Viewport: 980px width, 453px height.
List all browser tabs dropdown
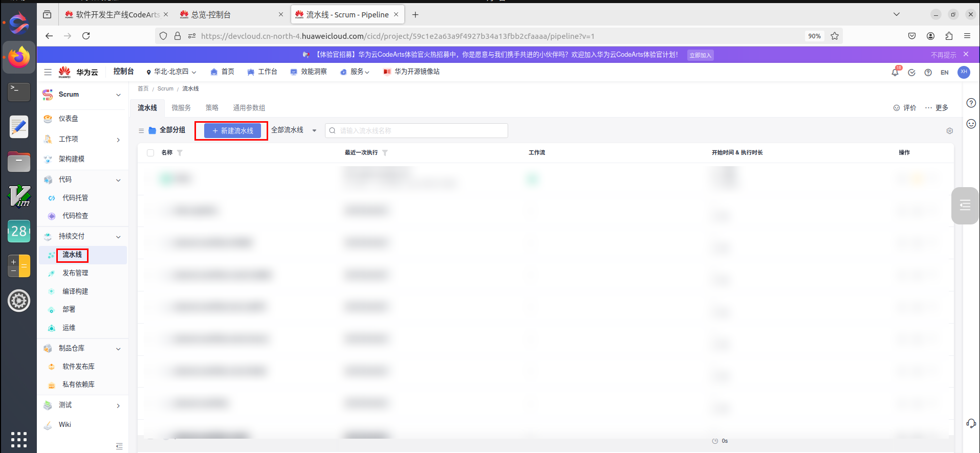[x=897, y=14]
